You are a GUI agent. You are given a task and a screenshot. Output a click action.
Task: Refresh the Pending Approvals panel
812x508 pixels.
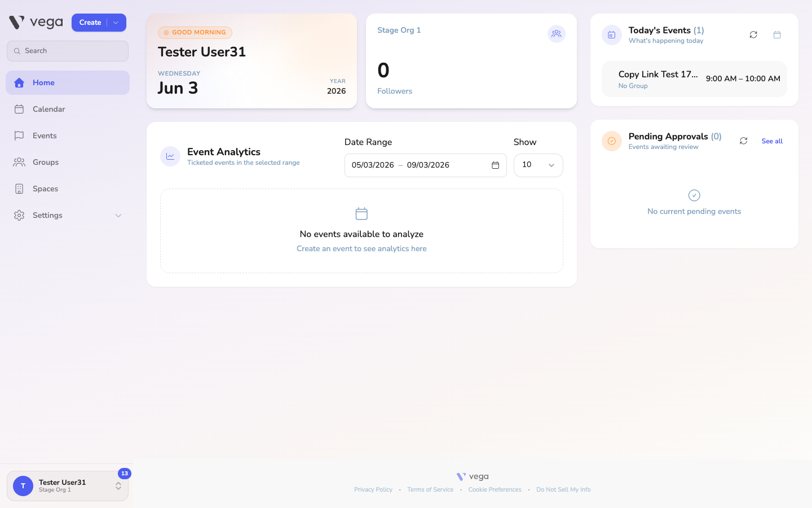tap(744, 141)
